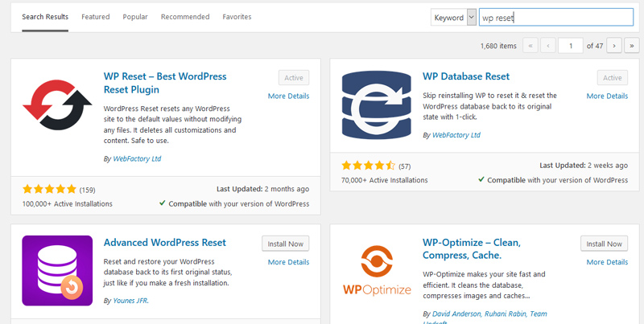
Task: Install WP-Optimize plugin now
Action: point(605,244)
